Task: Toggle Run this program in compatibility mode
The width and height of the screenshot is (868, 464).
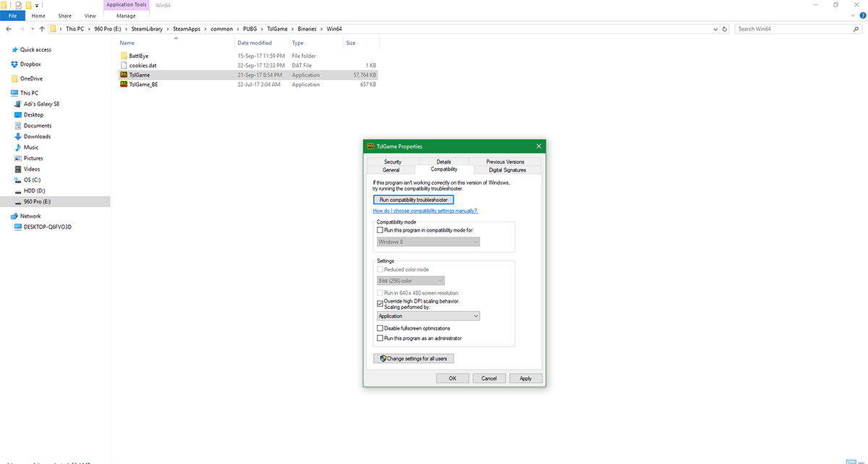Action: pyautogui.click(x=380, y=229)
